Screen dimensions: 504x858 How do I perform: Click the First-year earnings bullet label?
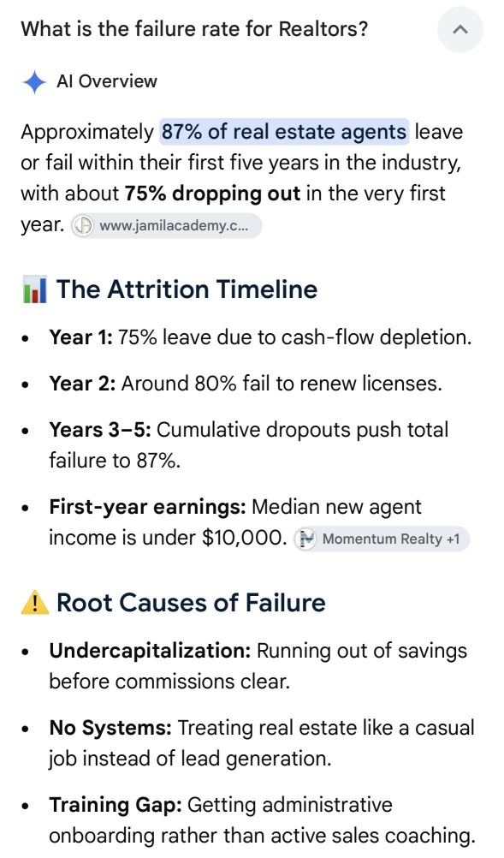147,507
